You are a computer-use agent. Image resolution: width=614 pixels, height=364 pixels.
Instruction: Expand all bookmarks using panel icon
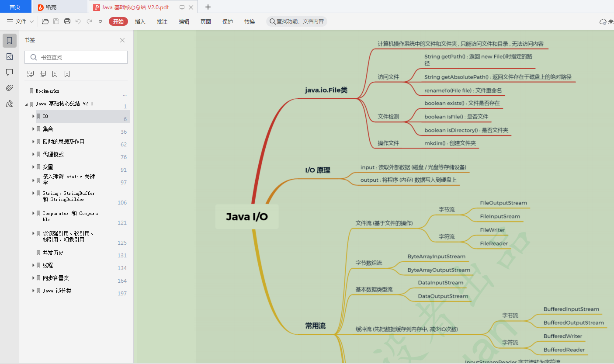(31, 73)
